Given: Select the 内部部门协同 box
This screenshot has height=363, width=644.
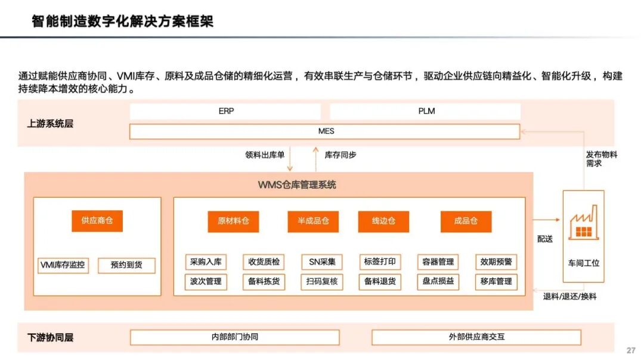Looking at the screenshot, I should [x=234, y=337].
